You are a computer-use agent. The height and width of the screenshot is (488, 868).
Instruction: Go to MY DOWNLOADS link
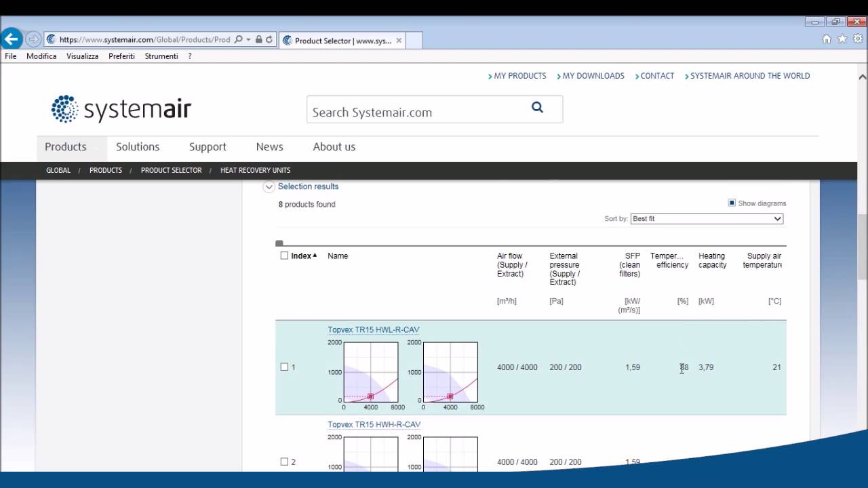pos(593,76)
